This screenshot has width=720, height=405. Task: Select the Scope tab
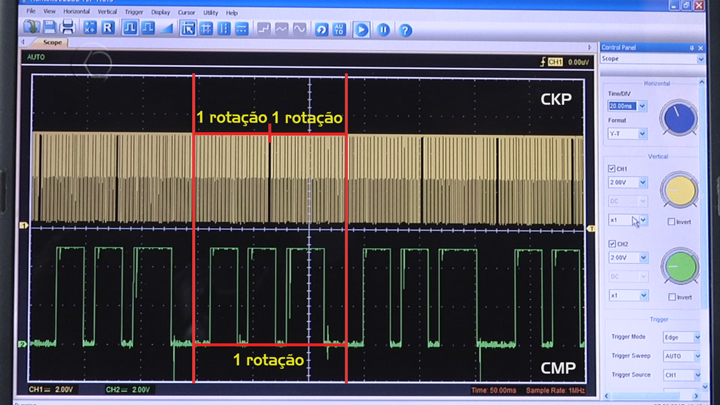pos(52,43)
